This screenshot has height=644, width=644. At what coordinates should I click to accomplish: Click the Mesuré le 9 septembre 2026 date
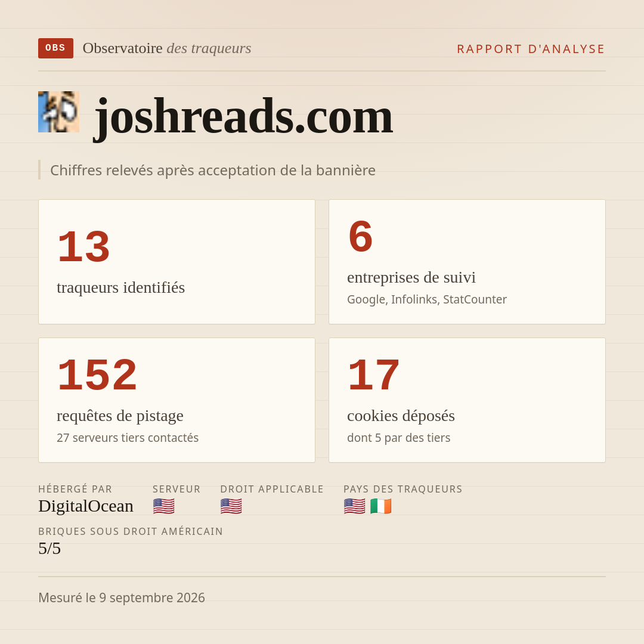pos(122,597)
